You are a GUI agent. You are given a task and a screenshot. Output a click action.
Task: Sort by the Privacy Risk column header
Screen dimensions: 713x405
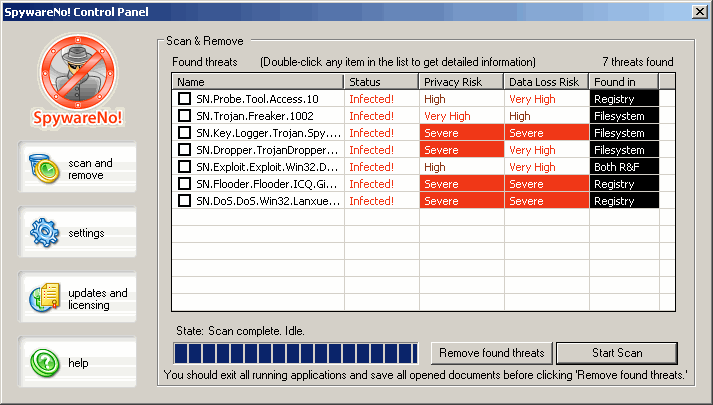[461, 82]
